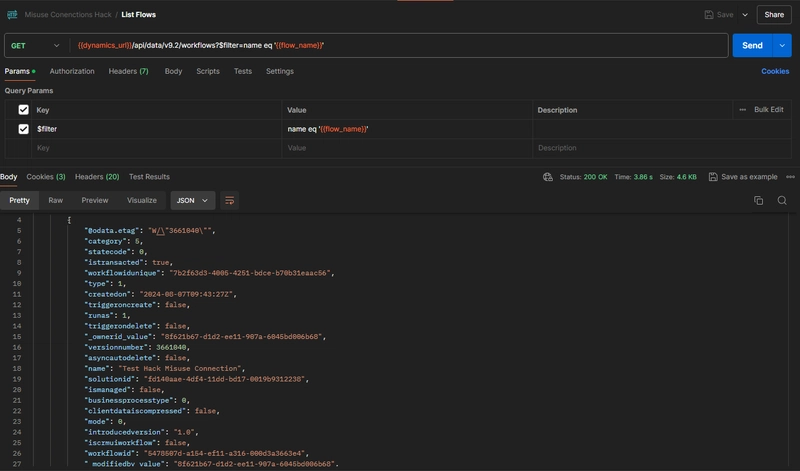Click the save disk icon
Image resolution: width=800 pixels, height=471 pixels.
click(709, 15)
